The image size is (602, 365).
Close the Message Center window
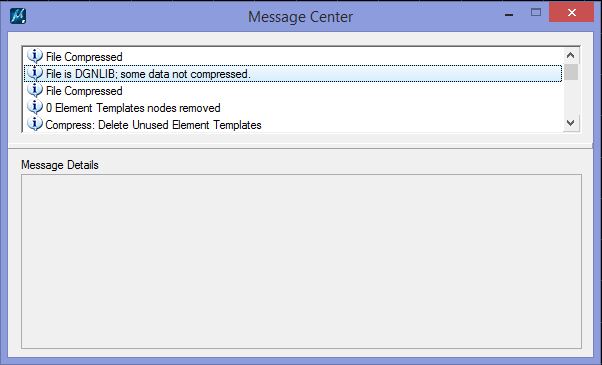pos(572,13)
